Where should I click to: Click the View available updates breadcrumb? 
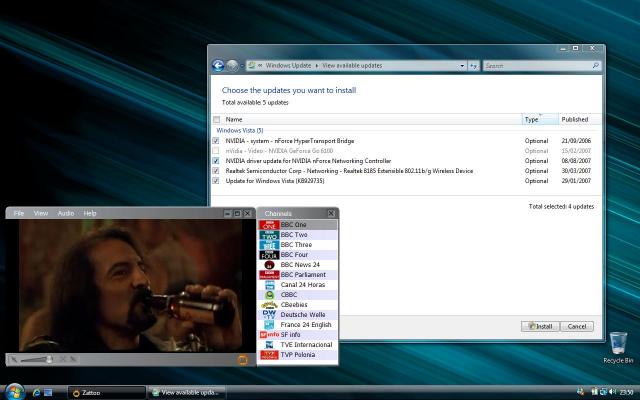(x=352, y=65)
